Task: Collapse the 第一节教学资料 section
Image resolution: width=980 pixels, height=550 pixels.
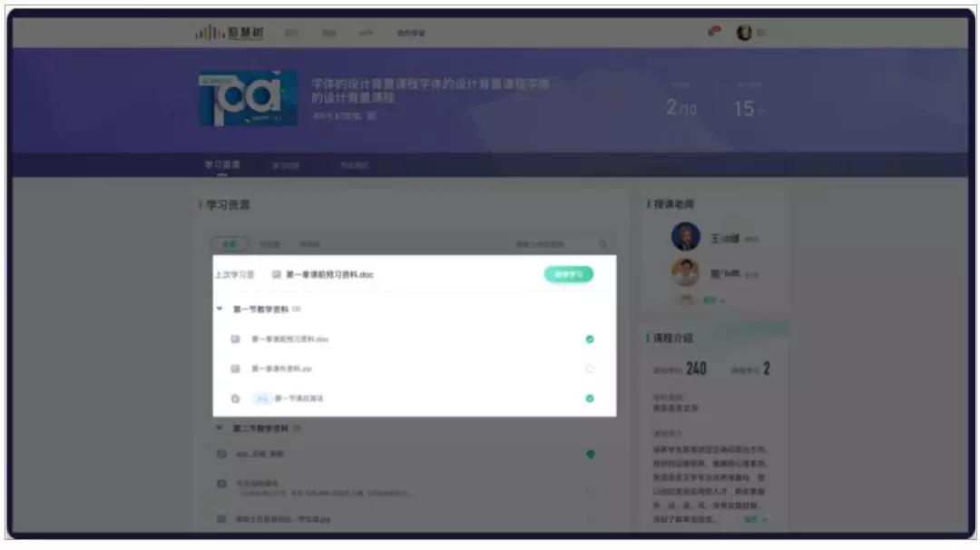Action: (x=220, y=308)
